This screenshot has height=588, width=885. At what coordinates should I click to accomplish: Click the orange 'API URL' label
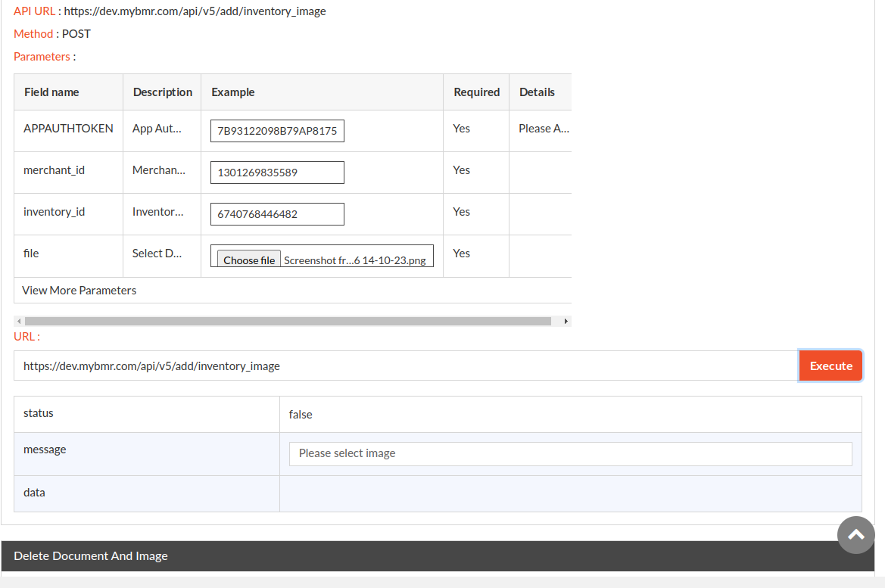click(x=34, y=11)
